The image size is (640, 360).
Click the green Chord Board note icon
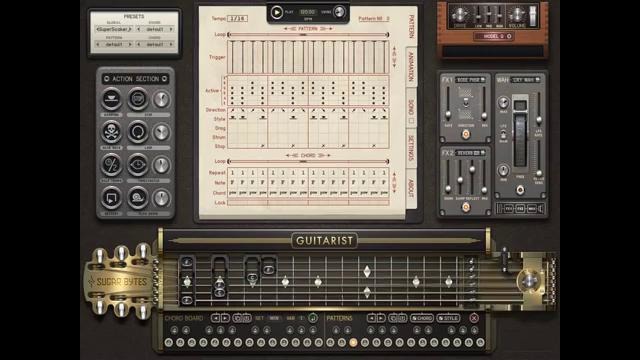(x=313, y=318)
